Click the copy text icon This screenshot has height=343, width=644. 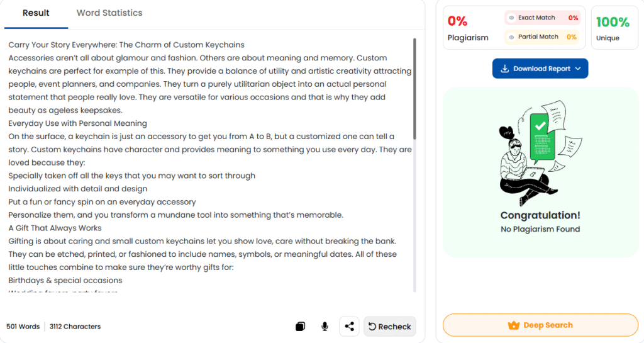[x=300, y=327]
